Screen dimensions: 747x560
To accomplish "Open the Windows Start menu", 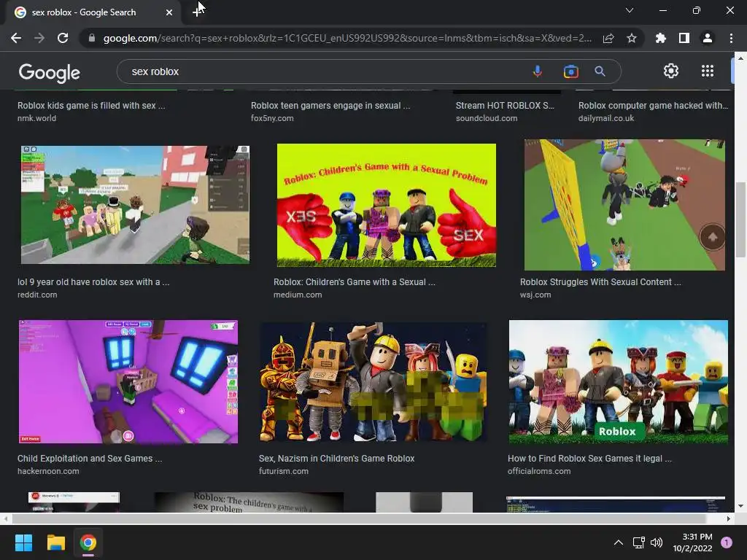I will (x=23, y=542).
